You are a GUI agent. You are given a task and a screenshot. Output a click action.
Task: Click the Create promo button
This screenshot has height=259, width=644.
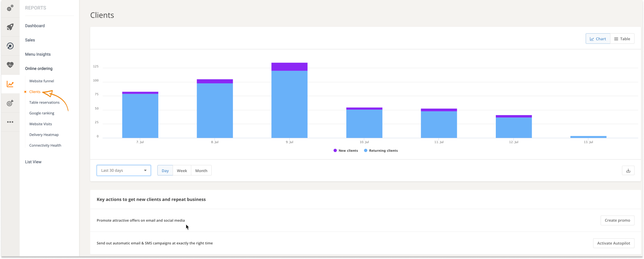coord(617,220)
